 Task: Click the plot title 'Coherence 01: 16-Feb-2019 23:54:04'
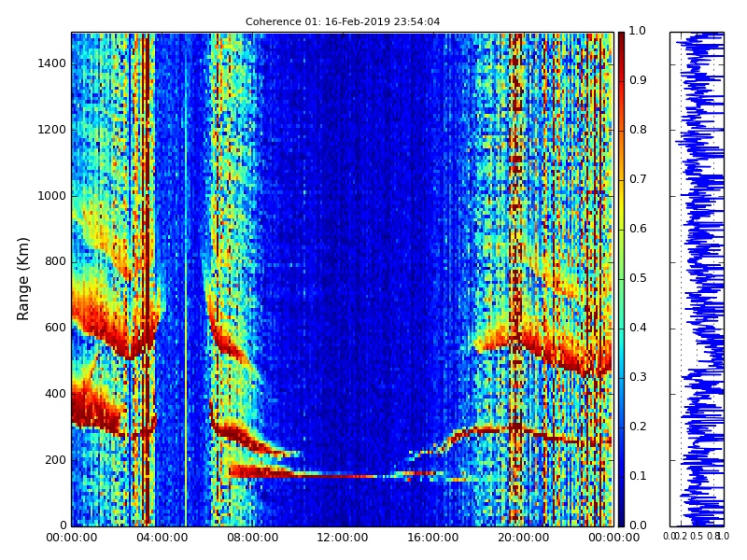[x=343, y=21]
